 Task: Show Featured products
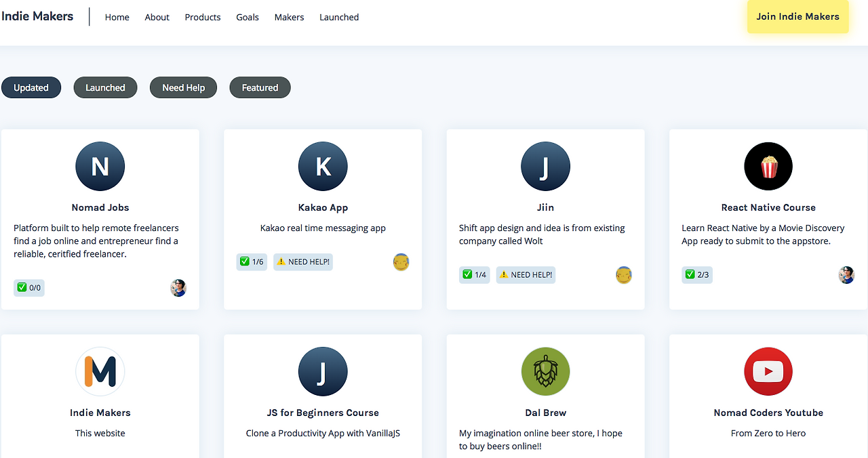click(260, 87)
